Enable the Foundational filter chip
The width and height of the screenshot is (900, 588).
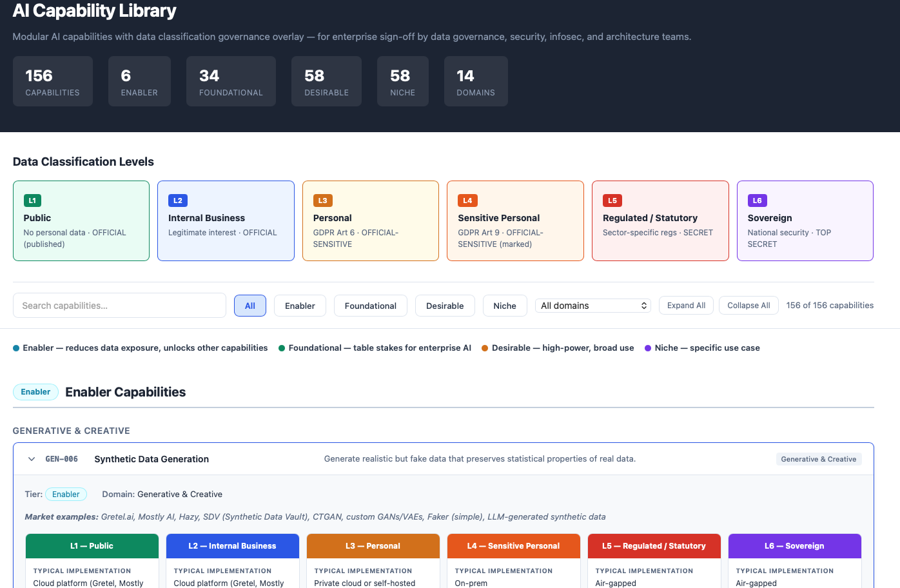[370, 305]
